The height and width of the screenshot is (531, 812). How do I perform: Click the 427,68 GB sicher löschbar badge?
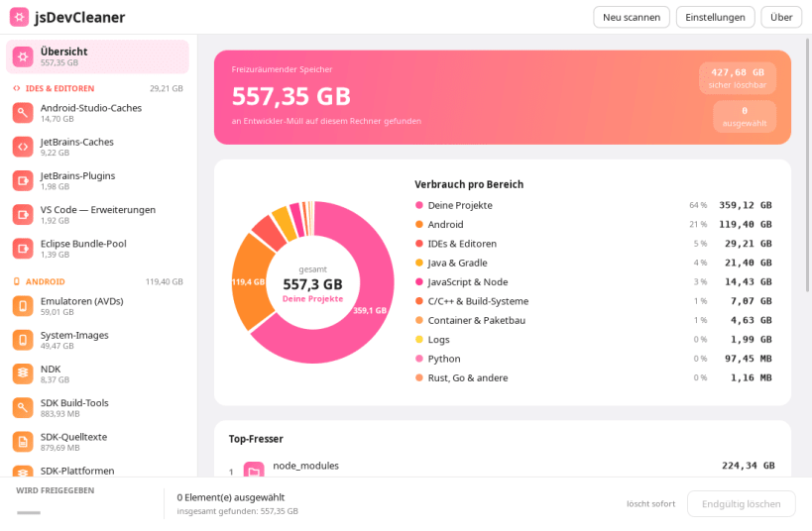pyautogui.click(x=738, y=78)
